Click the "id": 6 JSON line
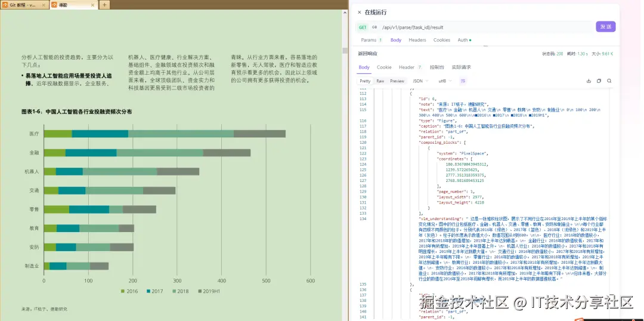644x321 pixels. click(426, 99)
